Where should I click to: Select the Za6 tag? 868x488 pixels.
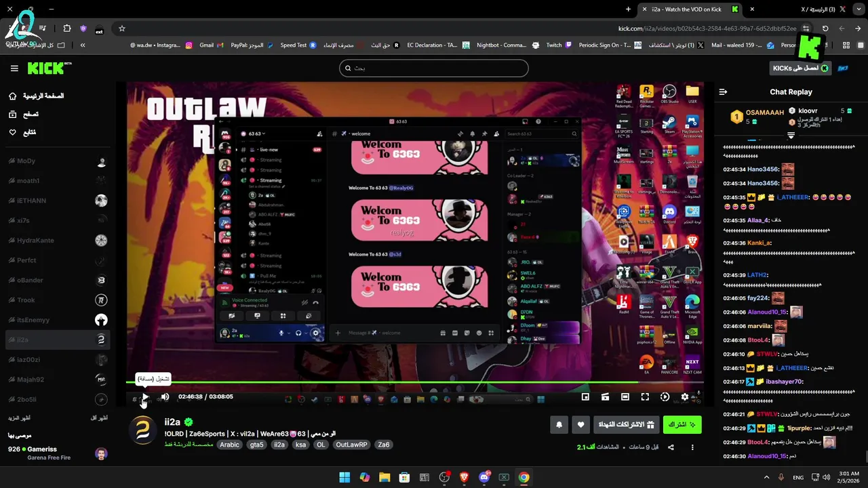click(x=384, y=445)
